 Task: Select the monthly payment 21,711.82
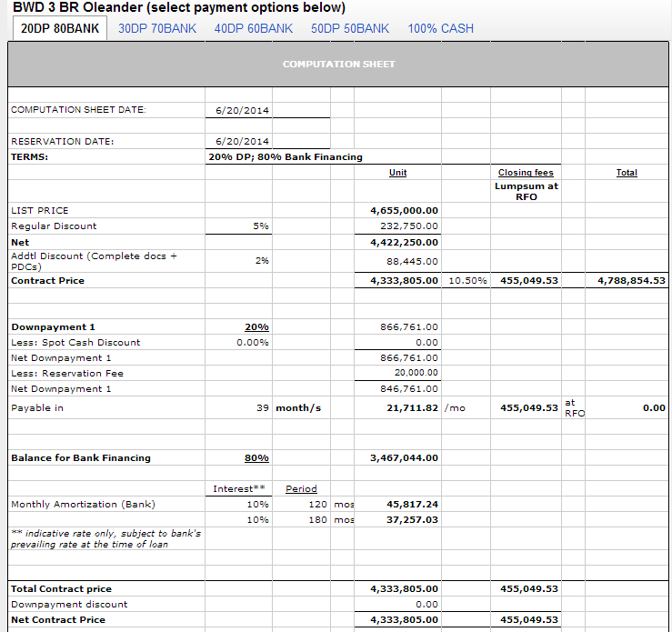412,408
